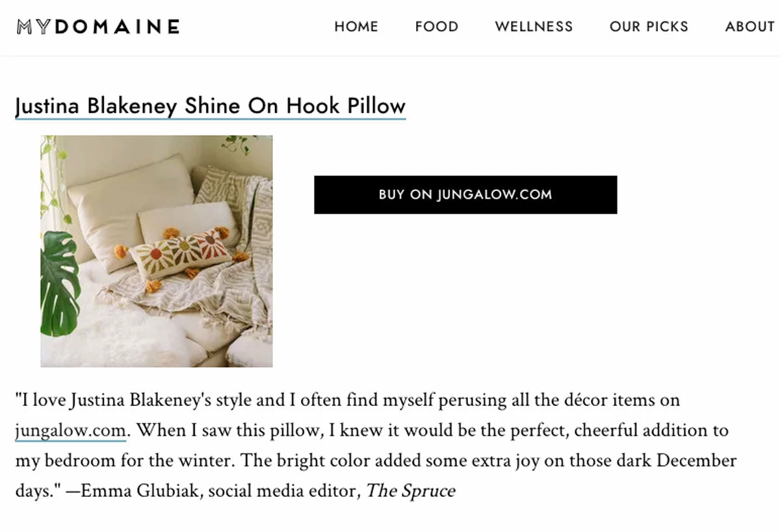Follow the jungalow.com link in the quote
Image resolution: width=780 pixels, height=532 pixels.
click(x=70, y=430)
